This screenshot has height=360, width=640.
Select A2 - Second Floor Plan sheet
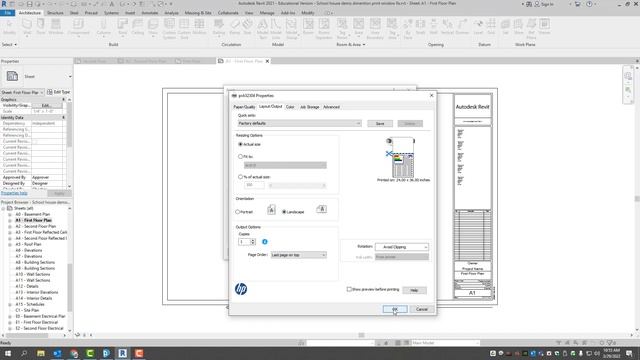coord(36,226)
